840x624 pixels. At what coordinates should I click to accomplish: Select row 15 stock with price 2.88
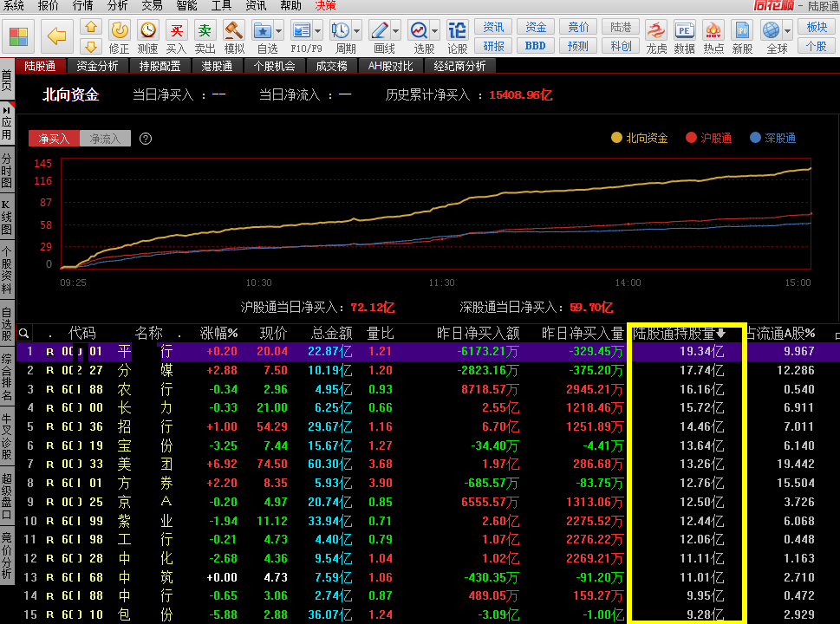pyautogui.click(x=427, y=614)
